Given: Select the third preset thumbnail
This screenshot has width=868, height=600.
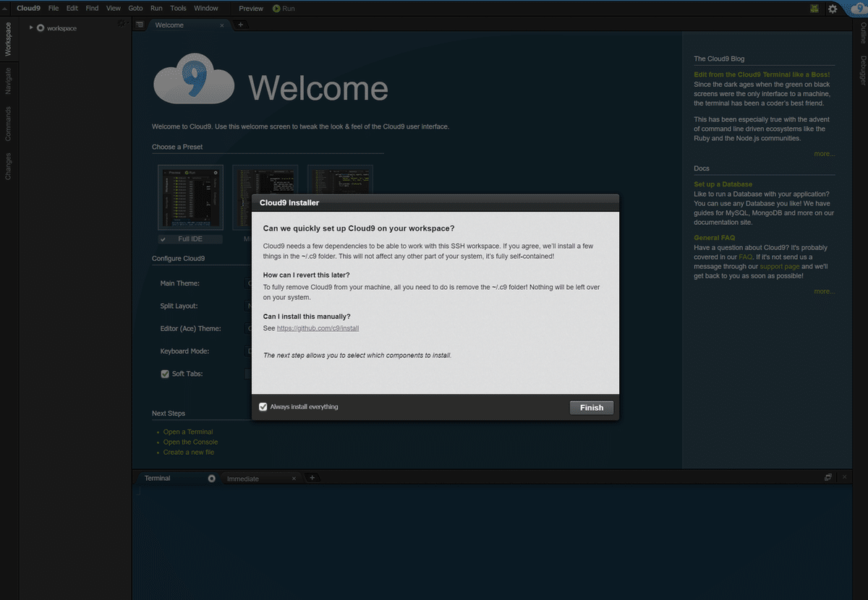Looking at the screenshot, I should [x=340, y=180].
